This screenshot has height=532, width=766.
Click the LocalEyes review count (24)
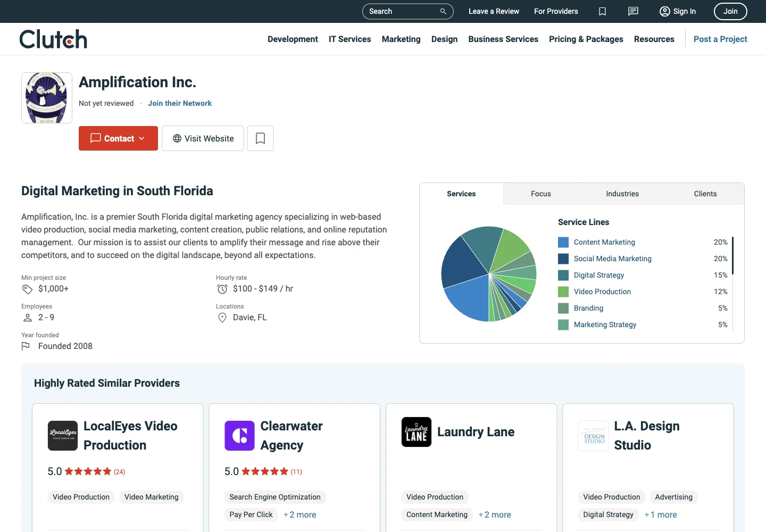click(x=119, y=472)
